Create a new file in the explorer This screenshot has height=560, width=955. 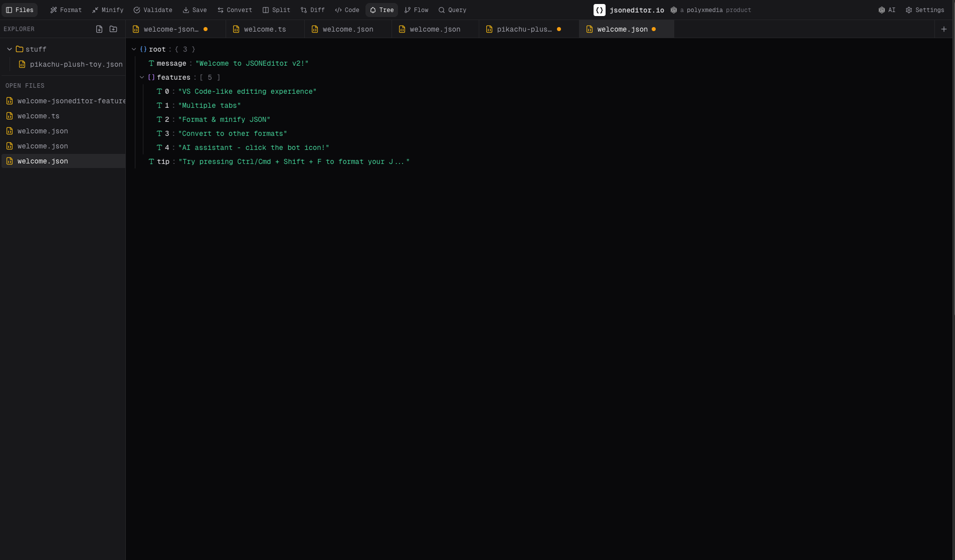point(99,29)
